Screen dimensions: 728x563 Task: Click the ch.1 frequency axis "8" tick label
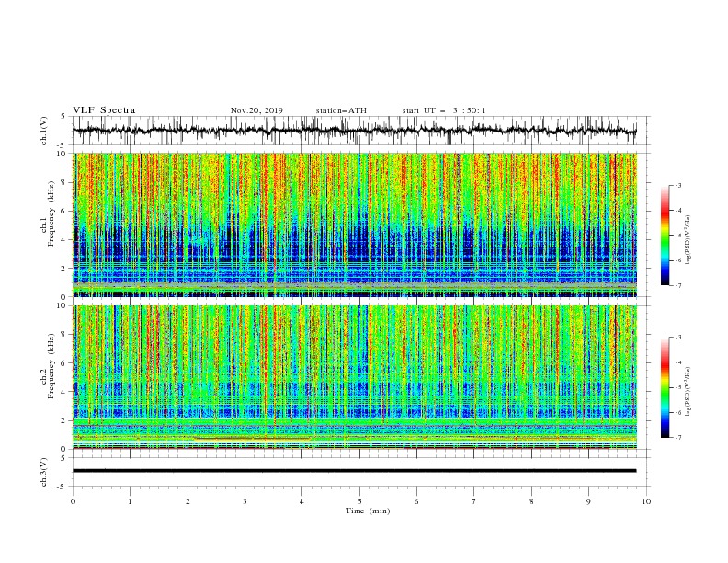[x=64, y=182]
